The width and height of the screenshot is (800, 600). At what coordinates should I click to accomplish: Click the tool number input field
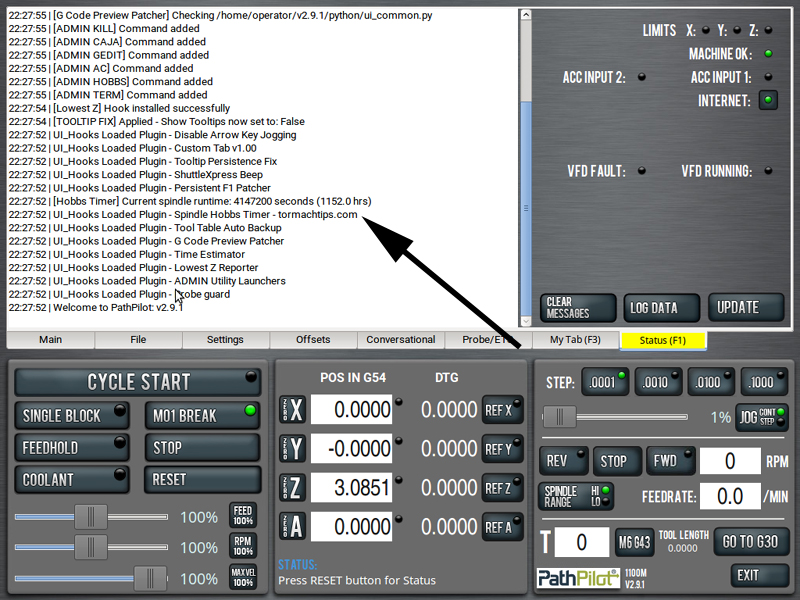[581, 542]
